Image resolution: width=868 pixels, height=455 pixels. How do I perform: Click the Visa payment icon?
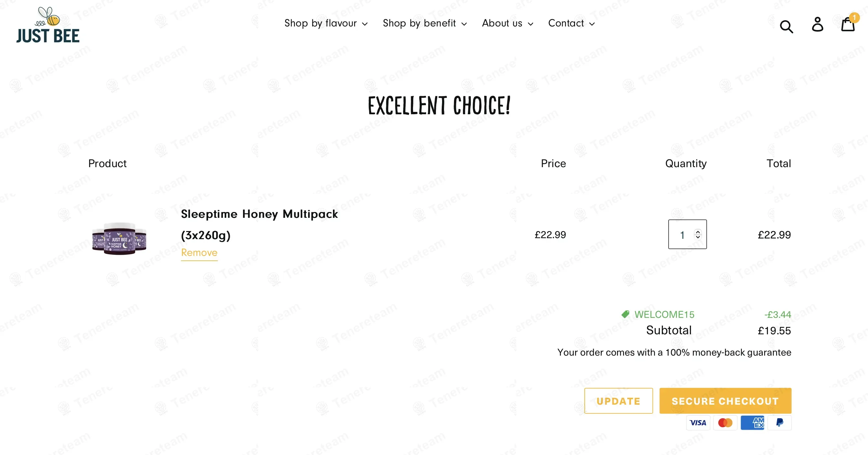coord(698,423)
